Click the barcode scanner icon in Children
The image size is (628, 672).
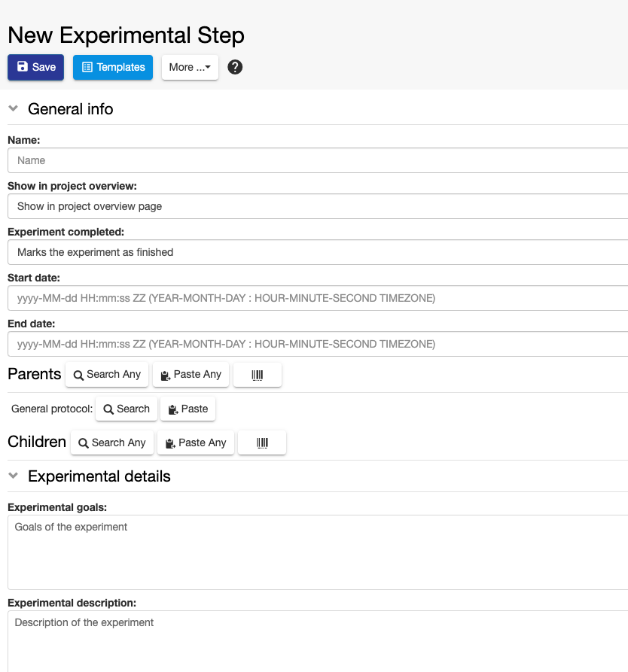click(262, 442)
